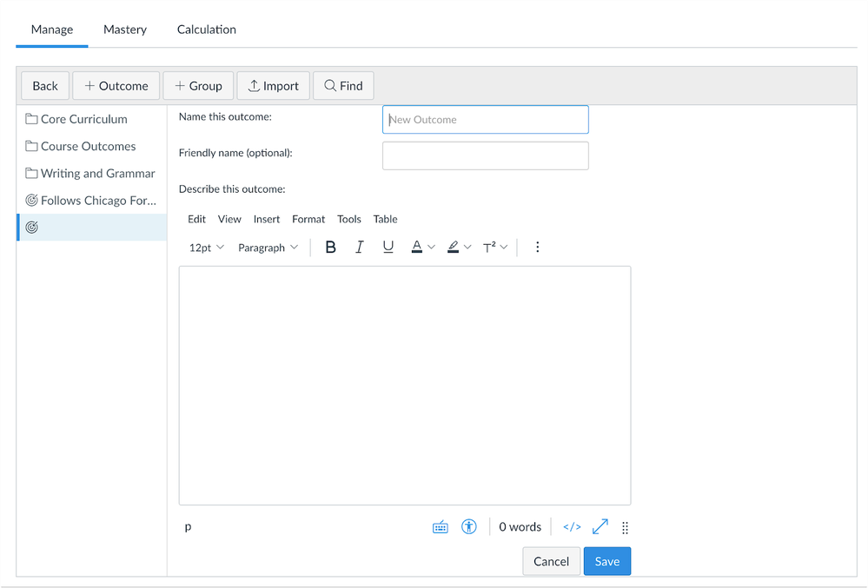Select the Course Outcomes folder
Image resolution: width=868 pixels, height=588 pixels.
coord(91,146)
